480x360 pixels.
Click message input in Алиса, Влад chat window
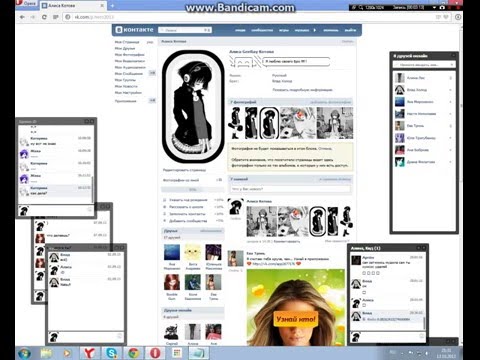click(x=388, y=336)
